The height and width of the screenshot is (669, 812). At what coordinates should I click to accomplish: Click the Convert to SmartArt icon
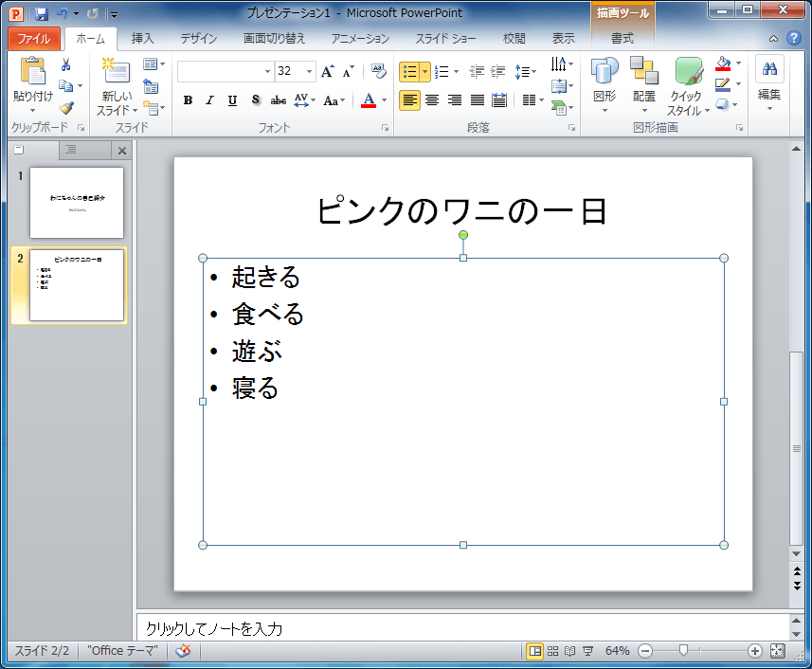[x=559, y=108]
